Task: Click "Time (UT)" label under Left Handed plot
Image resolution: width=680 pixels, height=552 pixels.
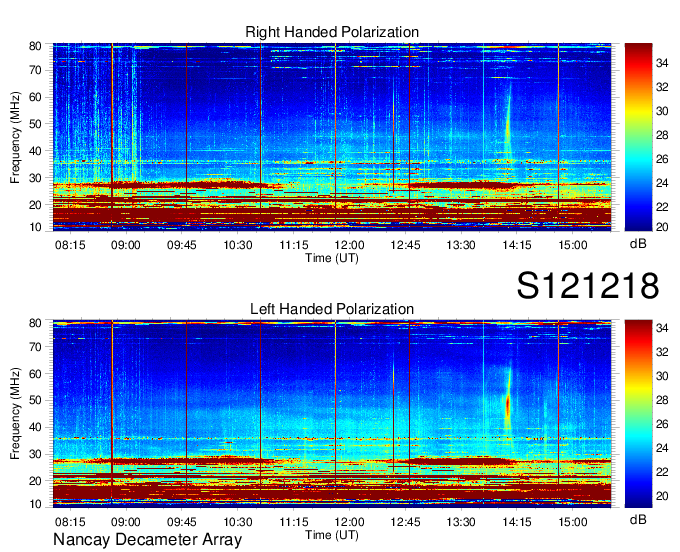Action: pyautogui.click(x=332, y=535)
